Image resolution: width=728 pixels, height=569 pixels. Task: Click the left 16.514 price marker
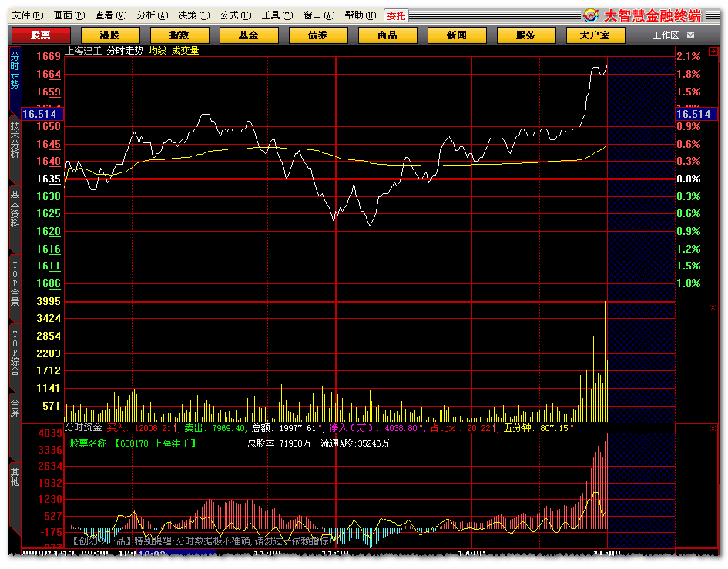pyautogui.click(x=42, y=114)
